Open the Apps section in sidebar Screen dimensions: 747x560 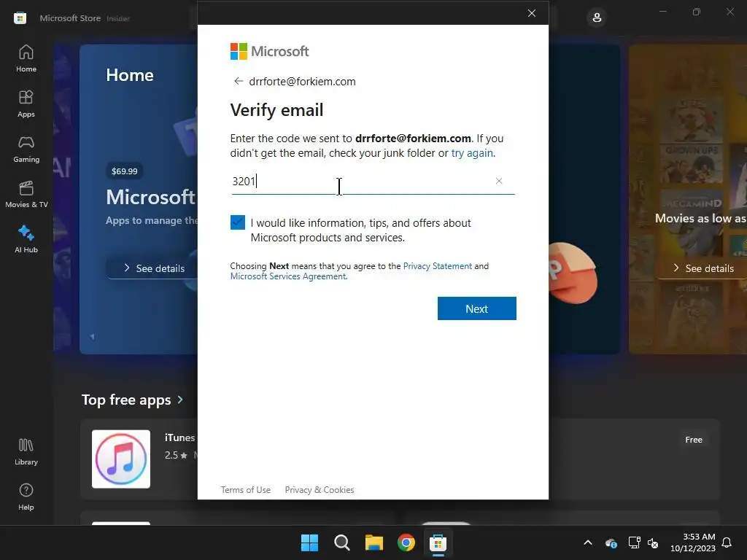click(26, 104)
